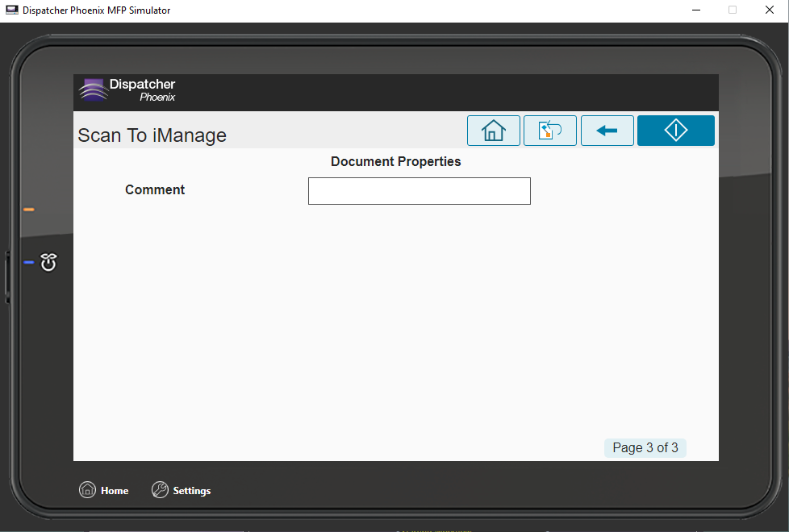Start the scan with the diamond icon

point(675,130)
